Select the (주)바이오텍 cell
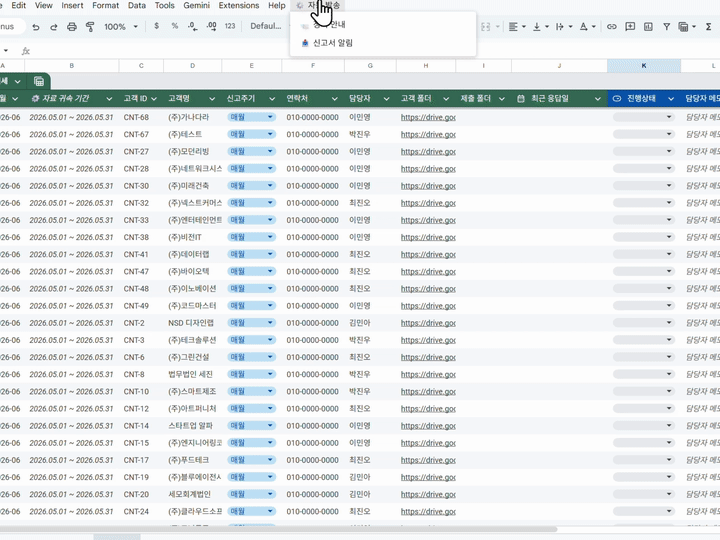The width and height of the screenshot is (720, 540). click(x=192, y=271)
